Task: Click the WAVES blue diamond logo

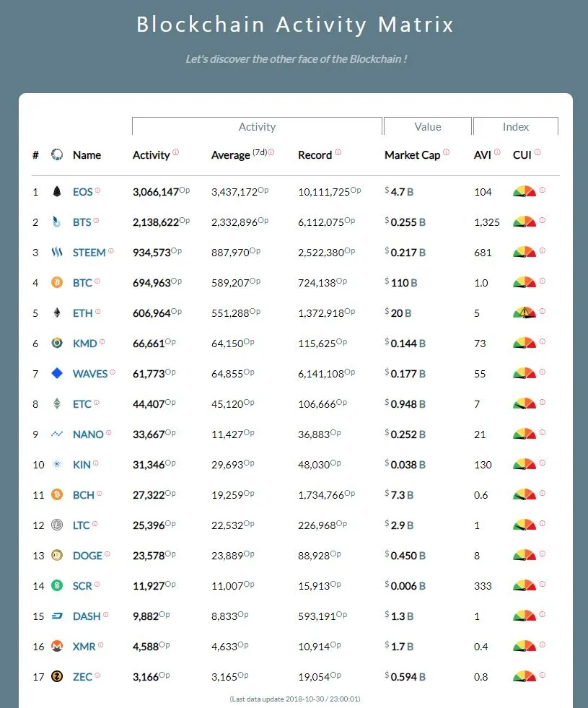Action: pos(57,373)
